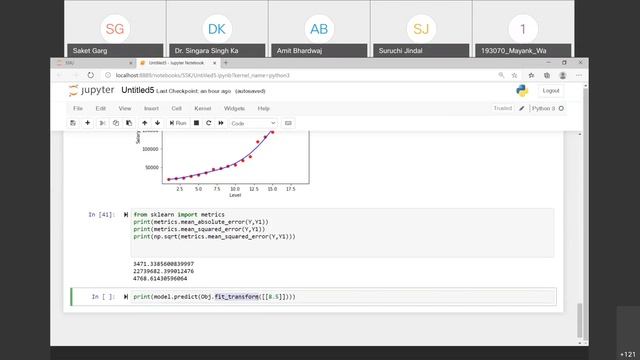Run the empty In [ ] cell side icon

pos(126,297)
